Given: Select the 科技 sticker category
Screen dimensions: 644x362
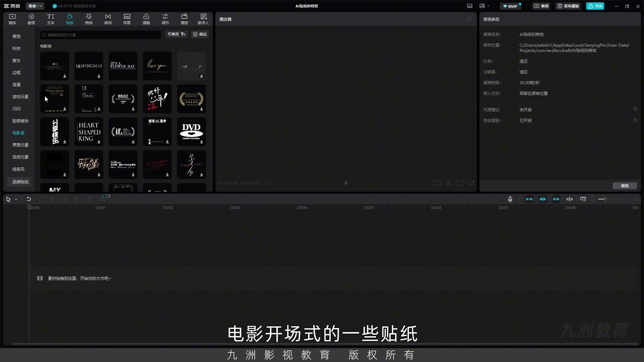Looking at the screenshot, I should (x=16, y=48).
